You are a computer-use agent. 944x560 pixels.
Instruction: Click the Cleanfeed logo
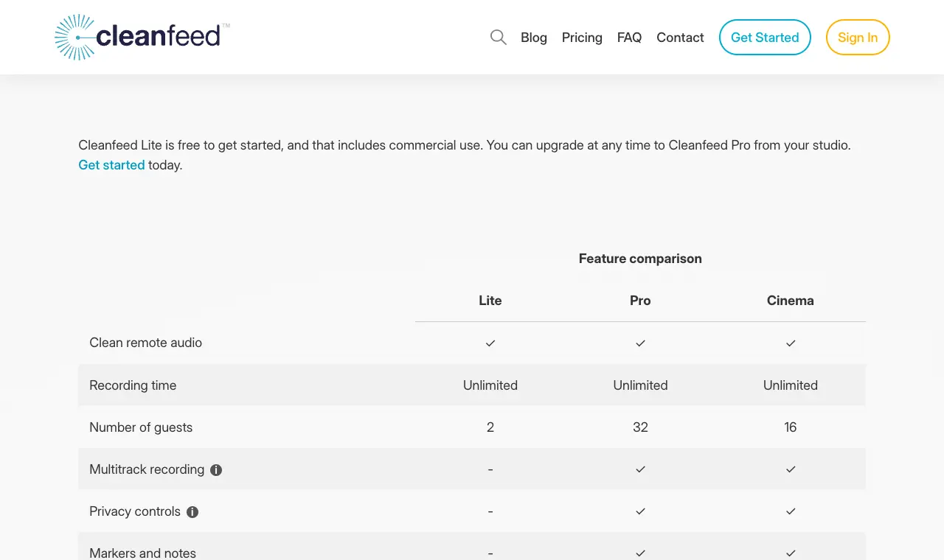coord(142,37)
